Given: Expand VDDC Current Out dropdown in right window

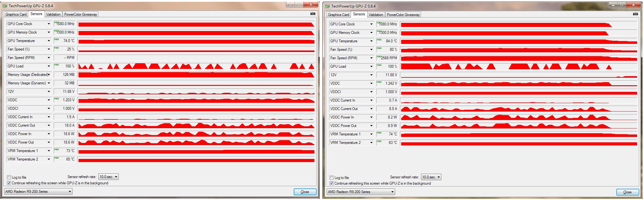Looking at the screenshot, I should coord(371,109).
